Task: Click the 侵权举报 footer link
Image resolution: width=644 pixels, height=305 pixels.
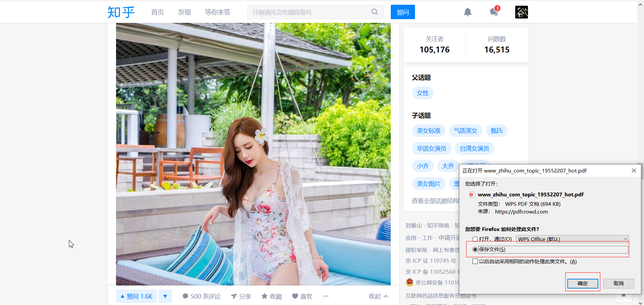Action: click(416, 250)
